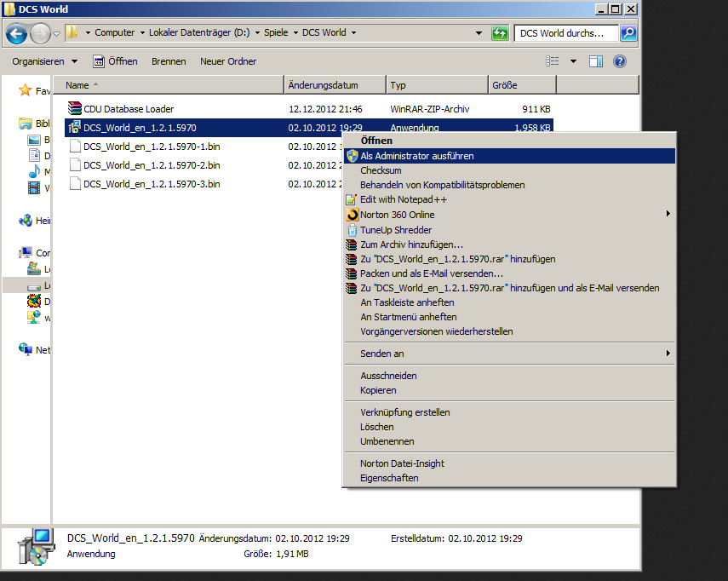Navigate to 'Spiele' in the breadcrumb
Image resolution: width=728 pixels, height=581 pixels.
tap(276, 32)
